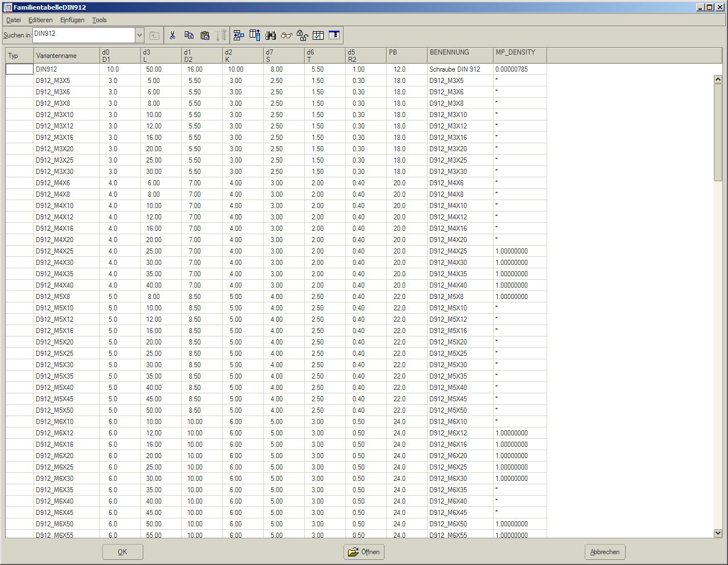Open the Editieren menu
This screenshot has height=565, width=728.
[x=40, y=20]
